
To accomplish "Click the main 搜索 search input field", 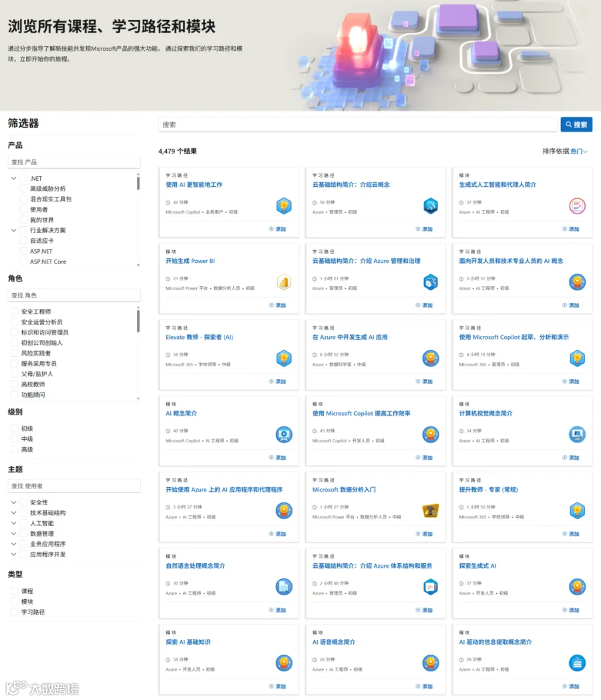I will (x=357, y=125).
